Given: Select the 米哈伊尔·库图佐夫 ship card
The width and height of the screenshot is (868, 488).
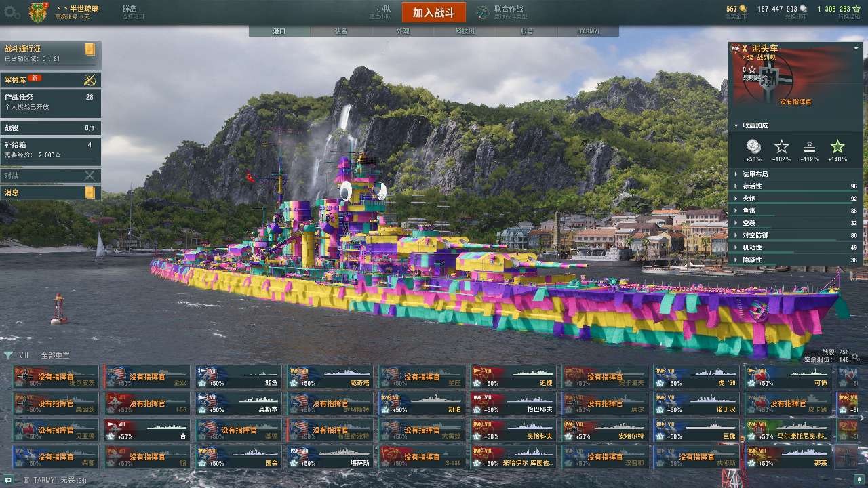Looking at the screenshot, I should tap(513, 457).
